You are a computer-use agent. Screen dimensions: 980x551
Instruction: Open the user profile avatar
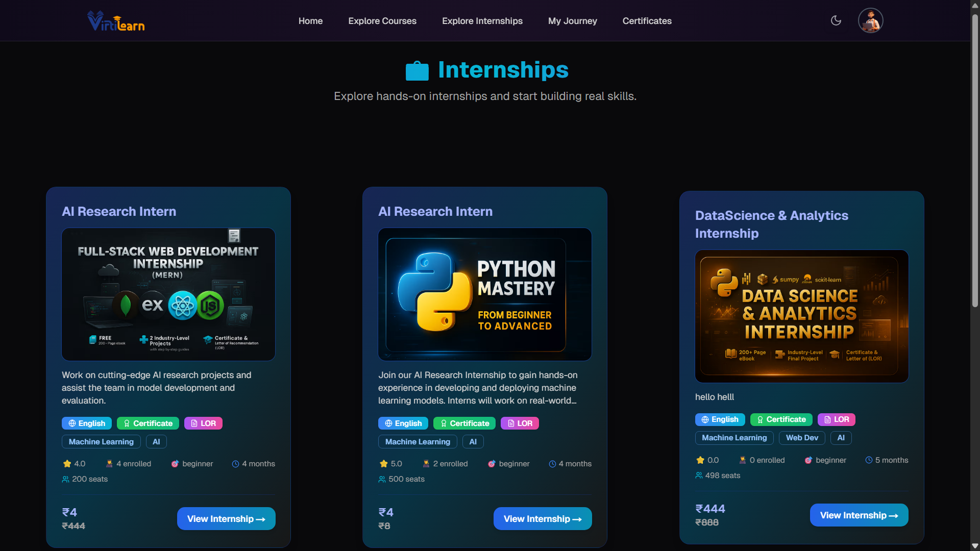(870, 20)
